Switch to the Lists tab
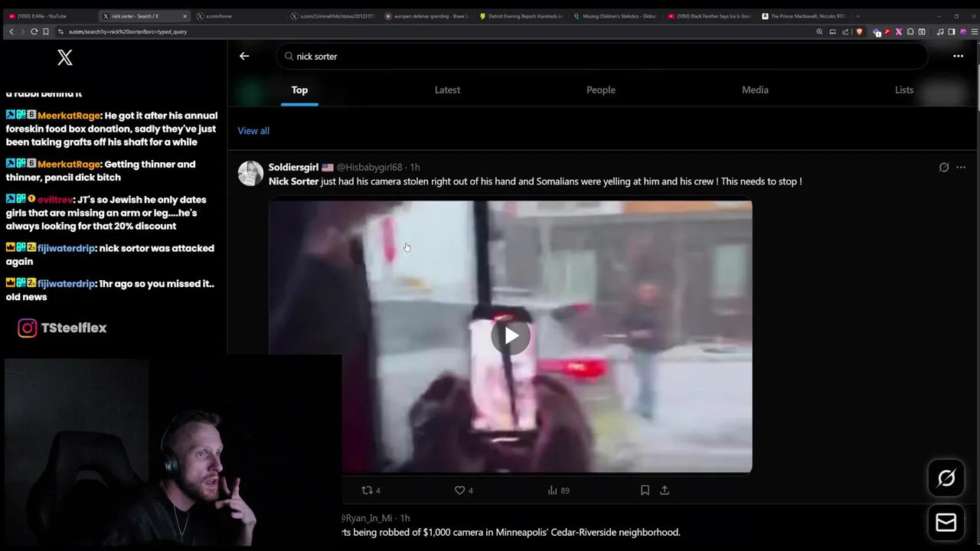980x551 pixels. pos(904,90)
